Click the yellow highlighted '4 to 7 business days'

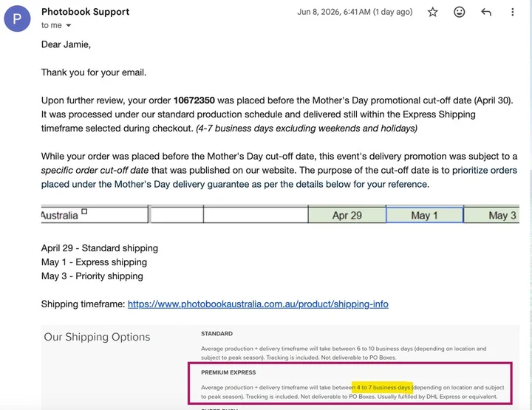(382, 387)
